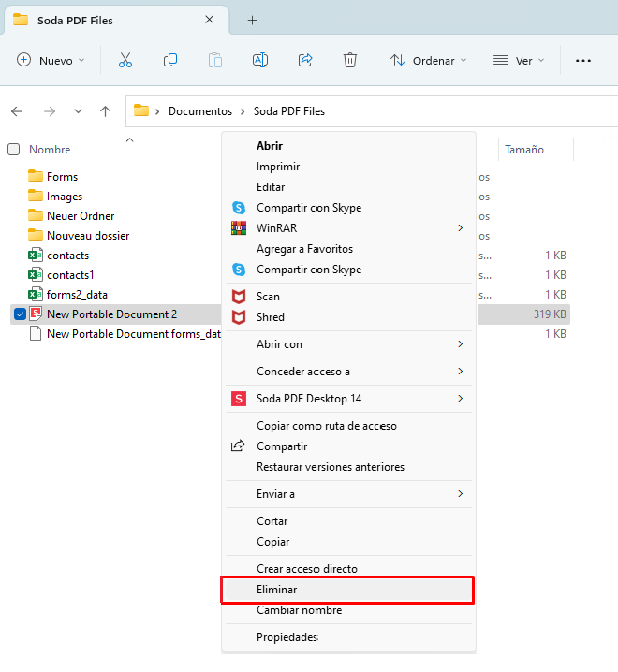Go forward with the right arrow
Viewport: 618px width, 672px height.
pos(50,111)
